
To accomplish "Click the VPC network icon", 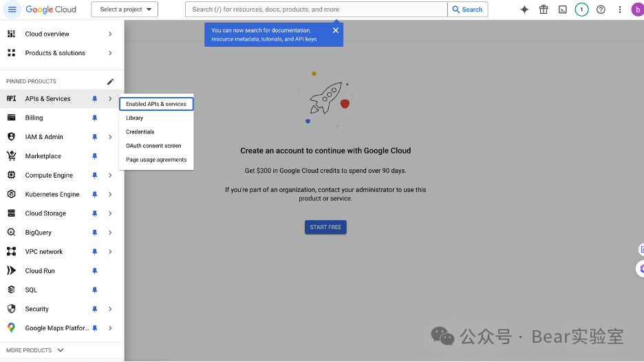I will (x=12, y=251).
